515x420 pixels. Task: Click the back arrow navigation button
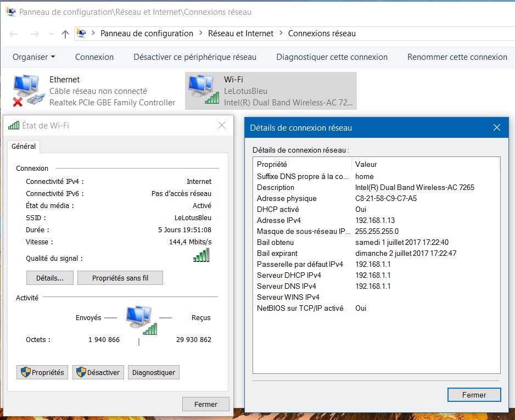[14, 34]
